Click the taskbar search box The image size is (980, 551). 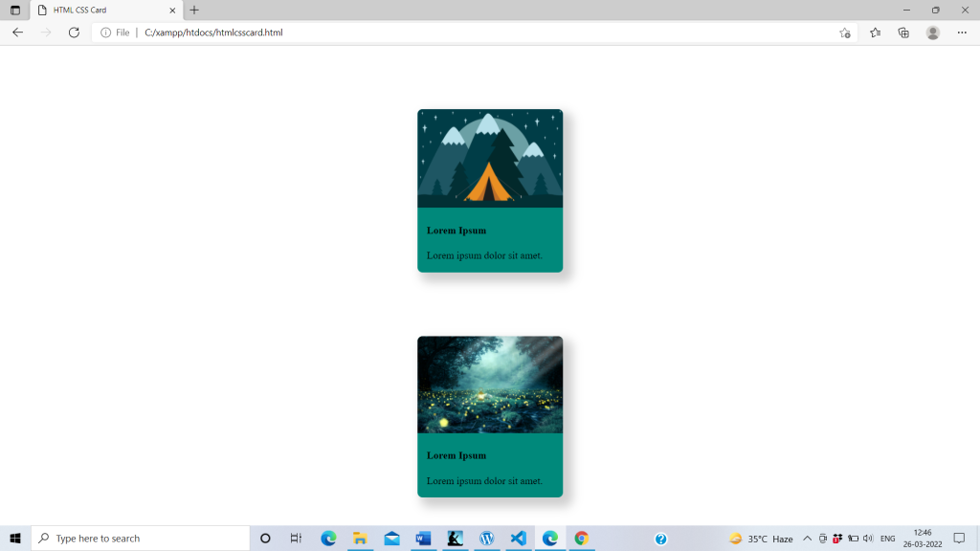(141, 538)
